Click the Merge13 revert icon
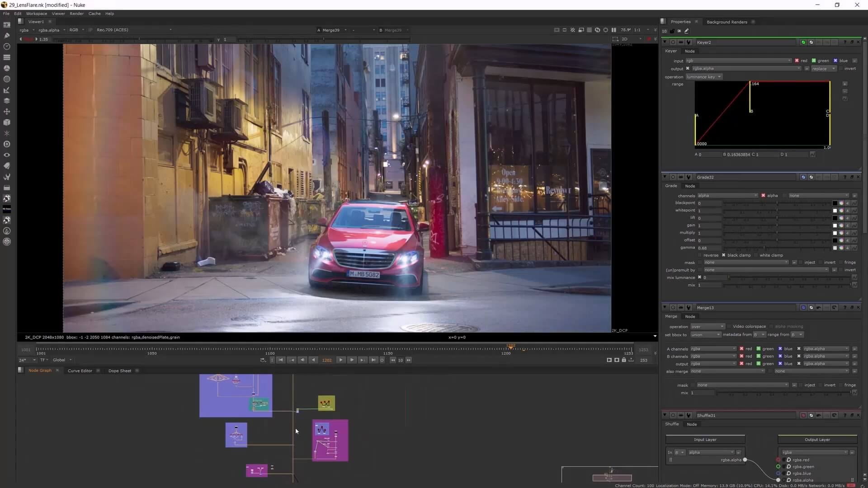This screenshot has height=488, width=868. tap(834, 308)
